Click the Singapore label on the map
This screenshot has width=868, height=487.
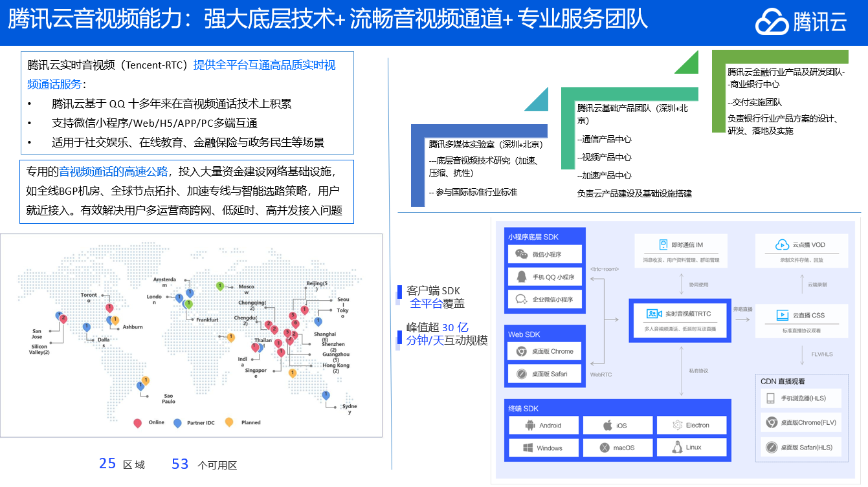(256, 373)
